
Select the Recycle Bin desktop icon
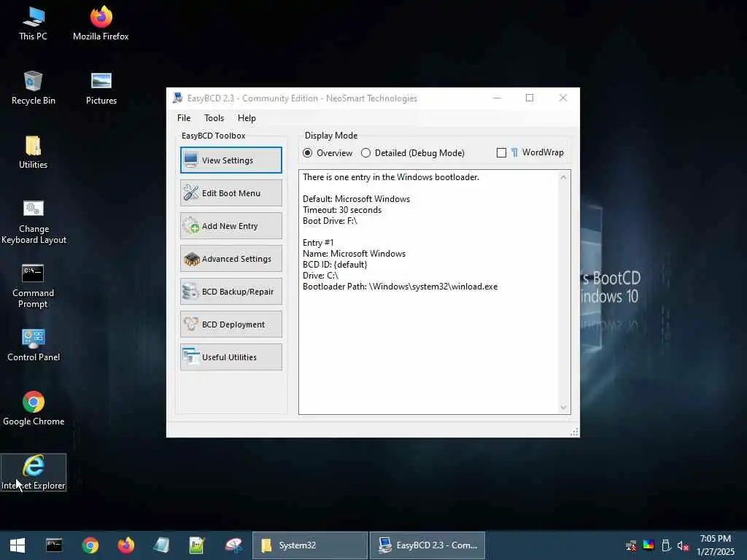pyautogui.click(x=34, y=88)
